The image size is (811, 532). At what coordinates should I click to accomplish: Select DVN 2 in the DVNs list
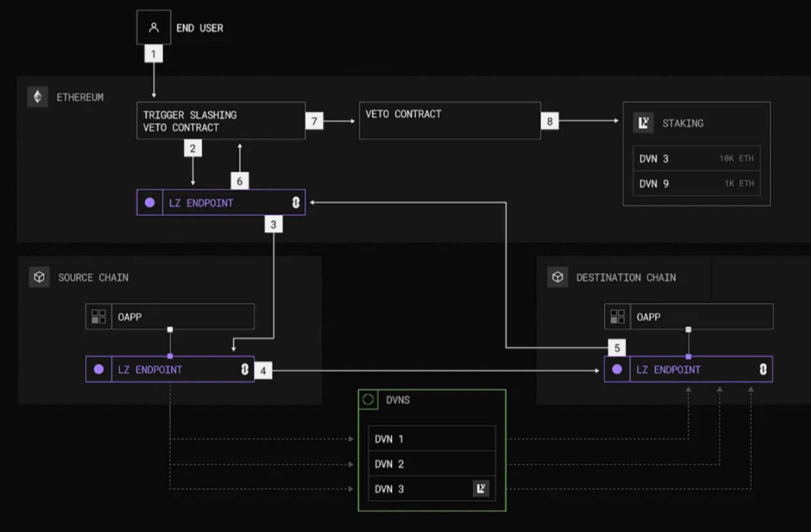432,464
